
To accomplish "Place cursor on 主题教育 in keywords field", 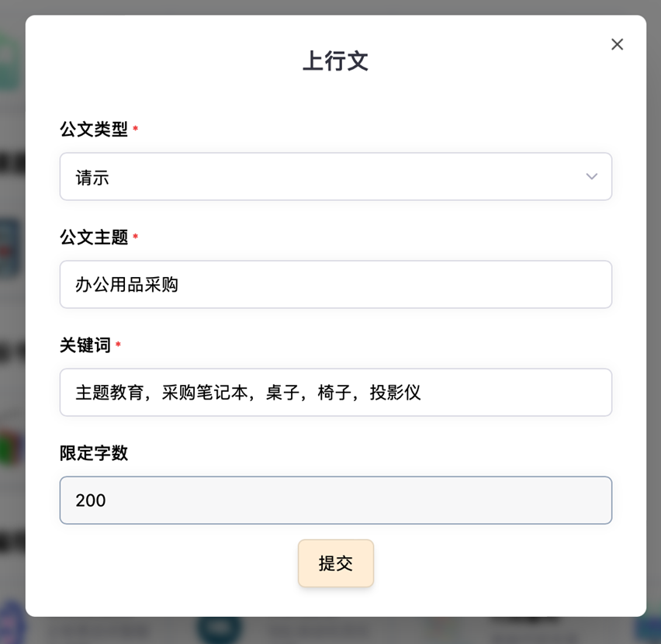I will [x=109, y=393].
